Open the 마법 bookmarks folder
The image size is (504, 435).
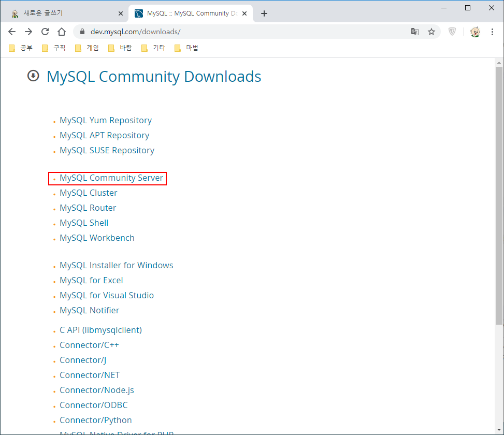click(186, 48)
